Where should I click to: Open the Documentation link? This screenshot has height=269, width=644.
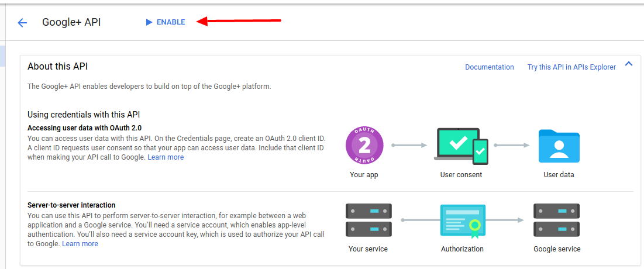click(x=489, y=67)
